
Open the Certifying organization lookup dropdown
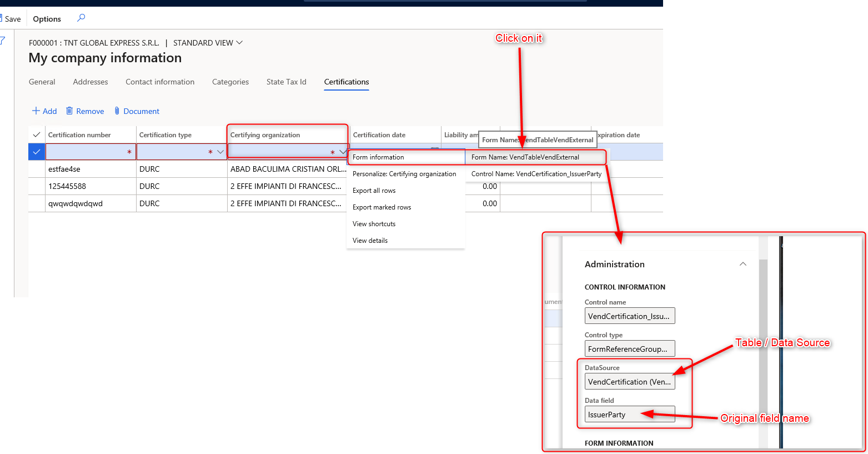pos(343,151)
